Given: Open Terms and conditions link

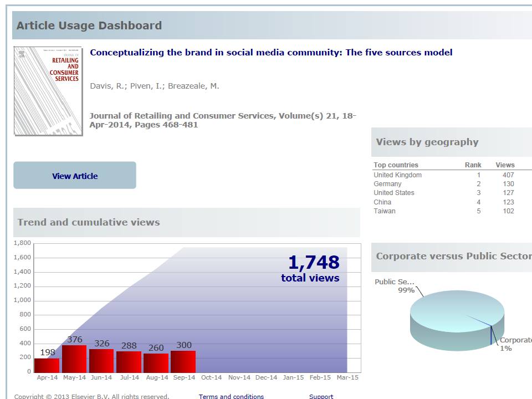Looking at the screenshot, I should 231,396.
